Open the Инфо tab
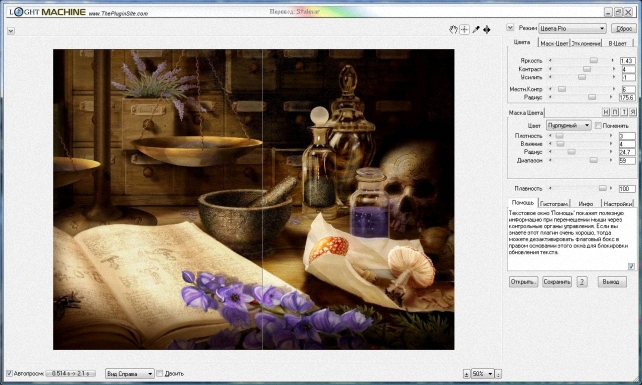Viewport: 642px width, 385px height. coord(585,204)
